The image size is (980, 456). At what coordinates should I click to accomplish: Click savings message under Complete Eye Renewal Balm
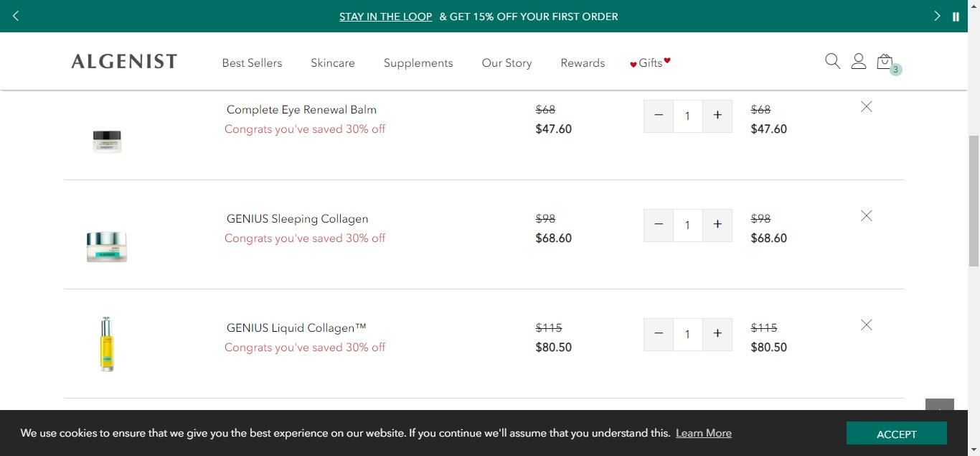coord(305,129)
